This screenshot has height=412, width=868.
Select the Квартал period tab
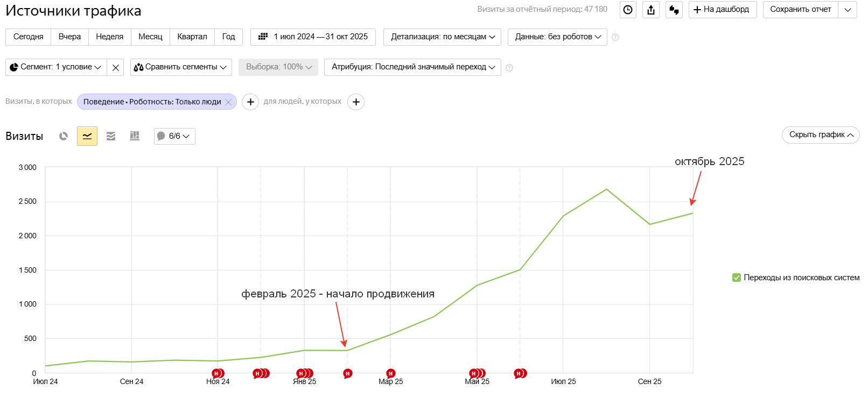[192, 37]
